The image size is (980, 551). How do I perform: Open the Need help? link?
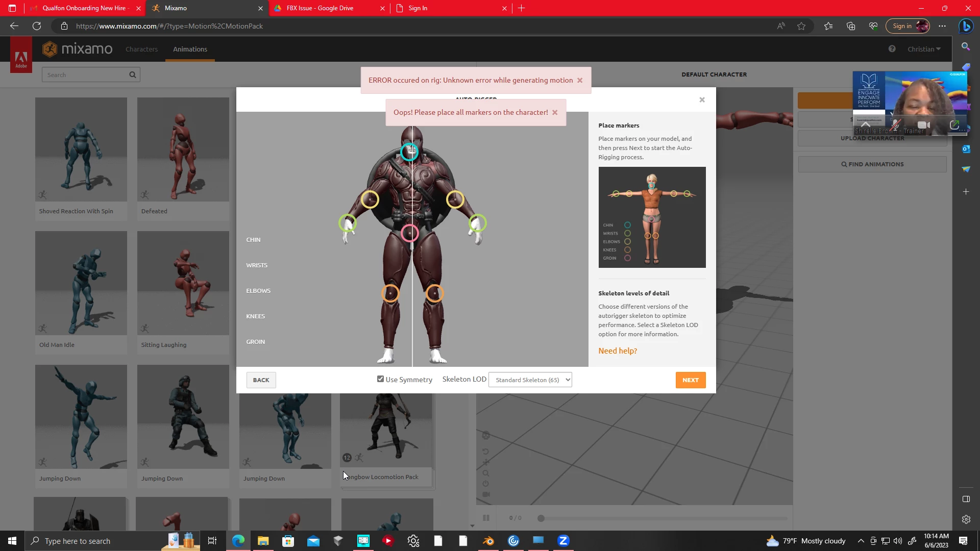pyautogui.click(x=618, y=351)
